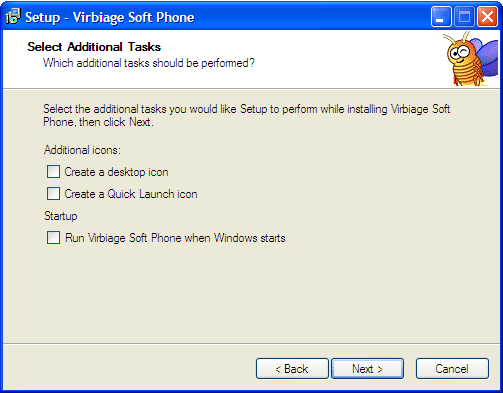Proceed with the Next > button
The image size is (503, 393).
click(x=367, y=369)
